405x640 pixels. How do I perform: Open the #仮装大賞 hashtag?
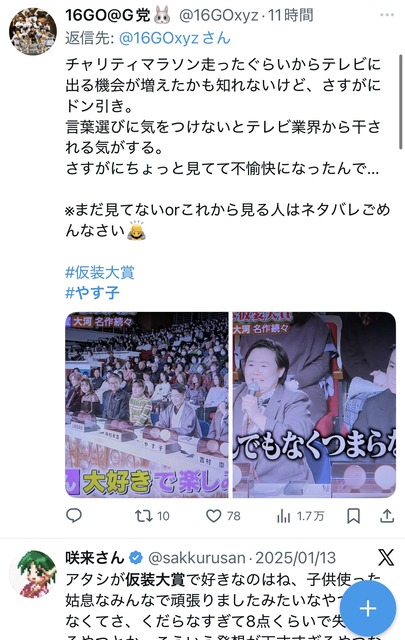[x=100, y=272]
